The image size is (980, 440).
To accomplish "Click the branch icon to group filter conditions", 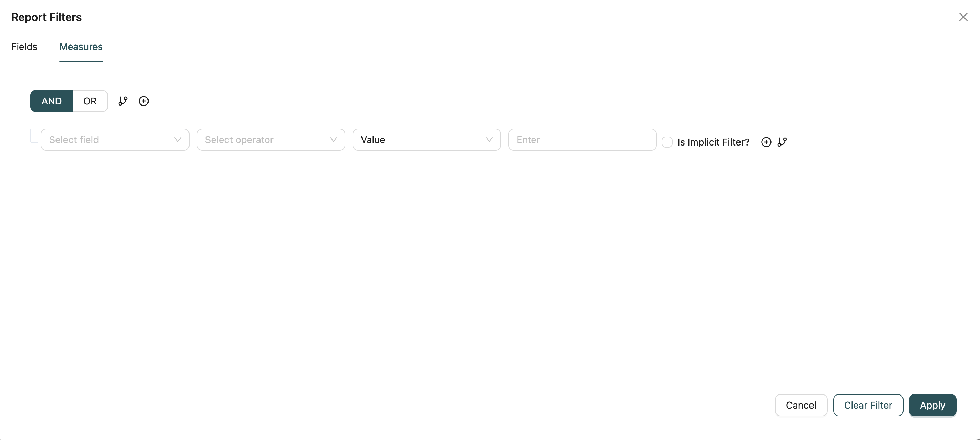I will coord(123,101).
